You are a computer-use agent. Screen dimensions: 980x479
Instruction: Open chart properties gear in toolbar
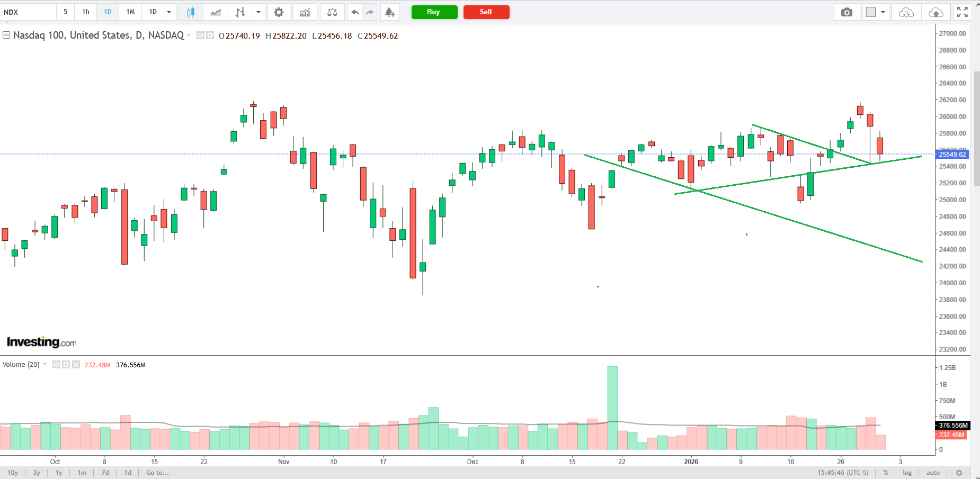click(279, 12)
